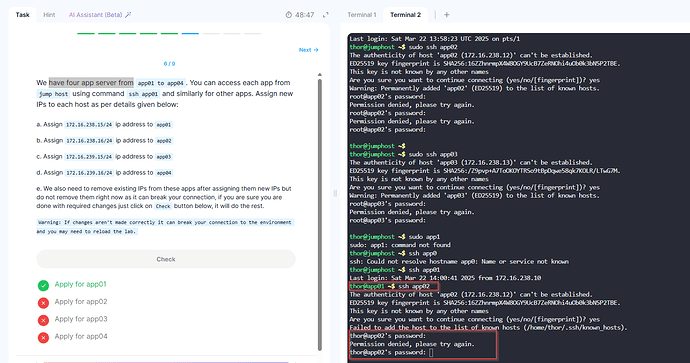The height and width of the screenshot is (363, 690).
Task: Go to the Next question link
Action: coord(308,50)
